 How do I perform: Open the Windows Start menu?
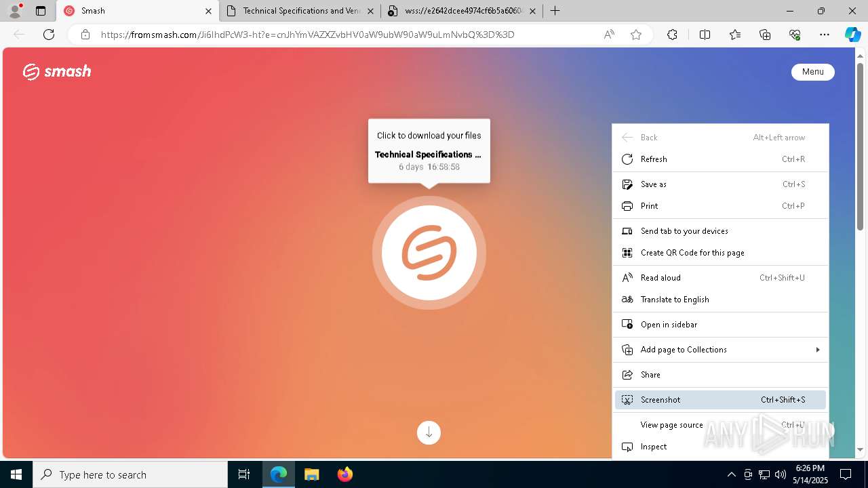tap(16, 474)
